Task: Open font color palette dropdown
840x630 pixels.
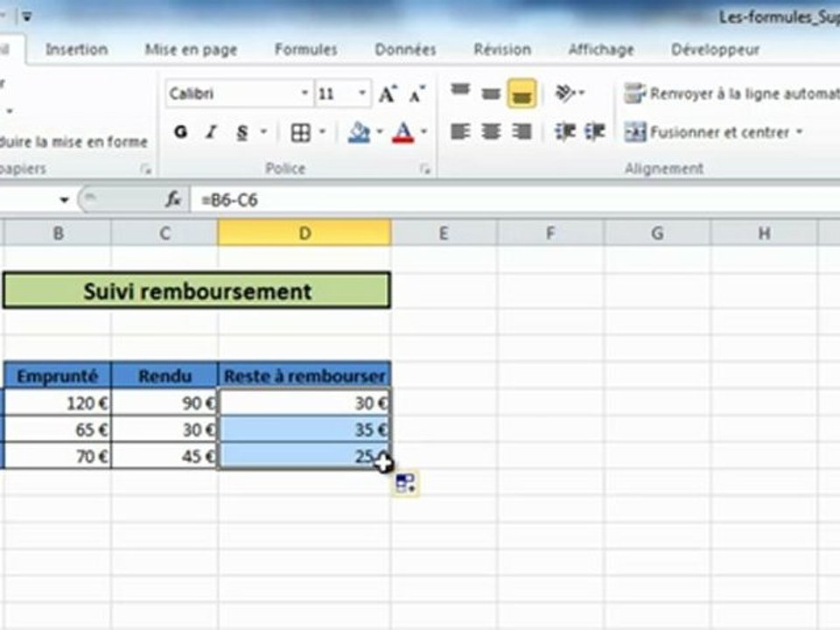Action: (x=423, y=132)
